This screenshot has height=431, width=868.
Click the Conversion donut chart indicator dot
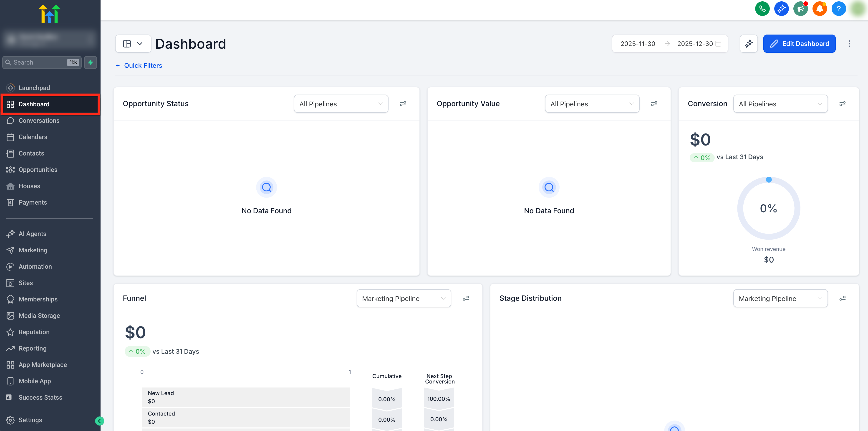coord(769,180)
